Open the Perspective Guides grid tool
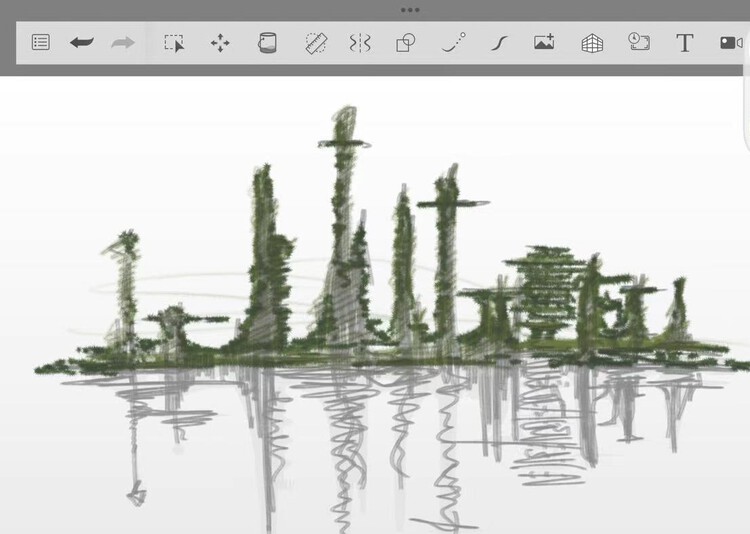The width and height of the screenshot is (750, 534). [x=592, y=44]
